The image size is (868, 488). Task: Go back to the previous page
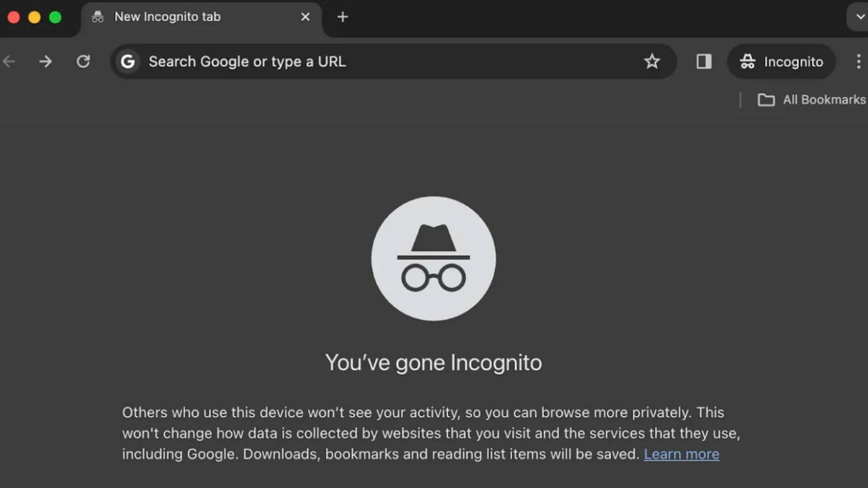tap(9, 62)
